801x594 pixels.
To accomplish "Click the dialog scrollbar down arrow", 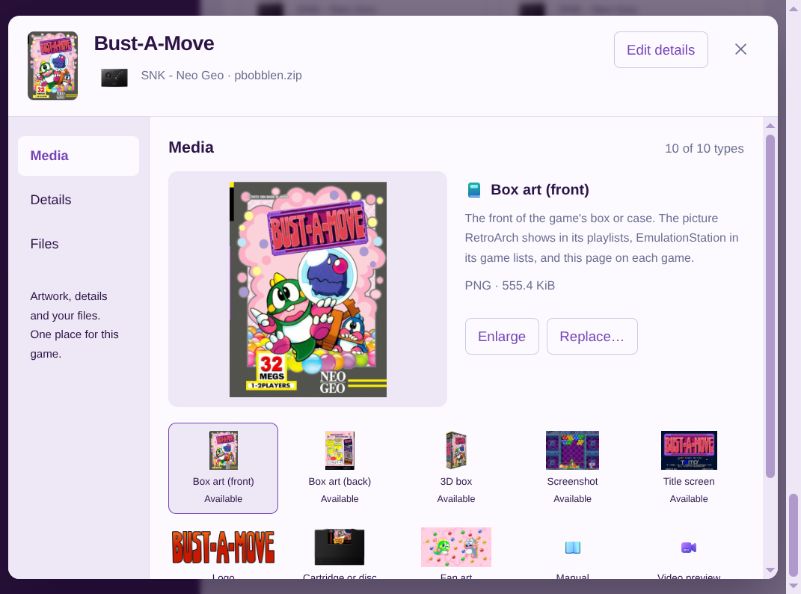I will click(770, 571).
